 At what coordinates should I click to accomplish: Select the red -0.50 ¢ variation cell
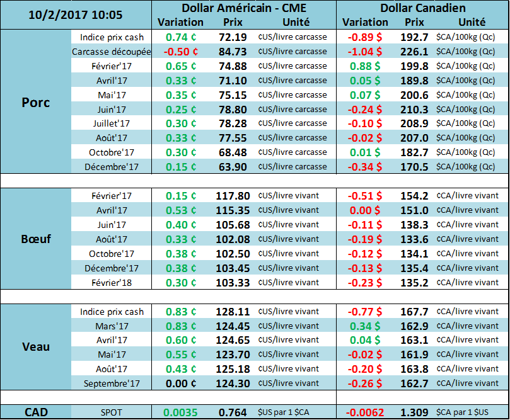click(180, 52)
